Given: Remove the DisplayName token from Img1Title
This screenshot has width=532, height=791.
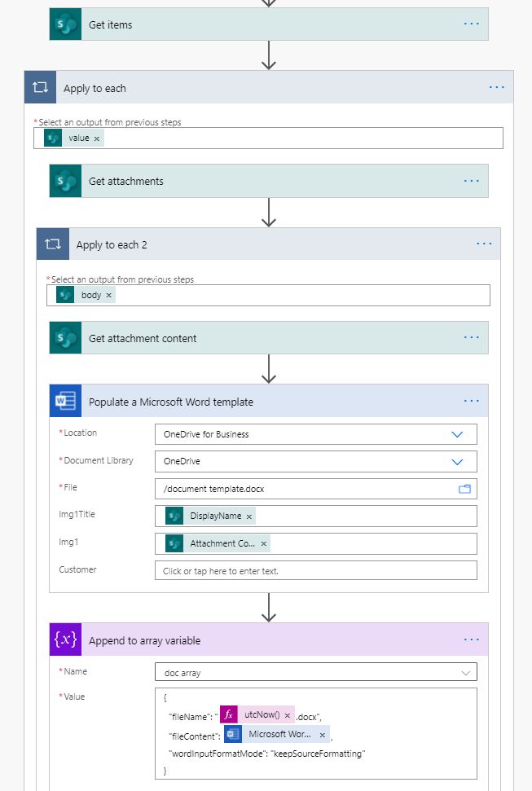Looking at the screenshot, I should click(x=249, y=516).
